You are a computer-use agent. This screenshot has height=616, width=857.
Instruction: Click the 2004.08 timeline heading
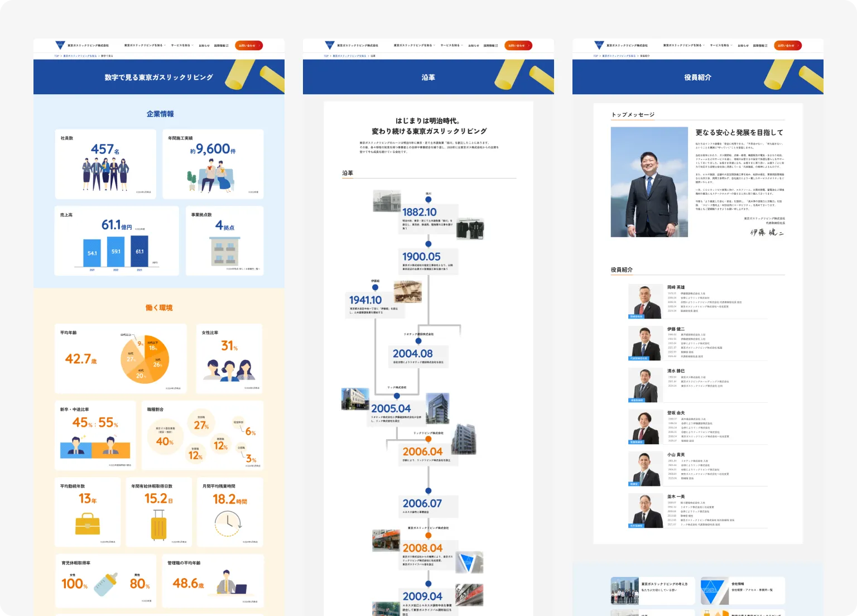(x=413, y=353)
